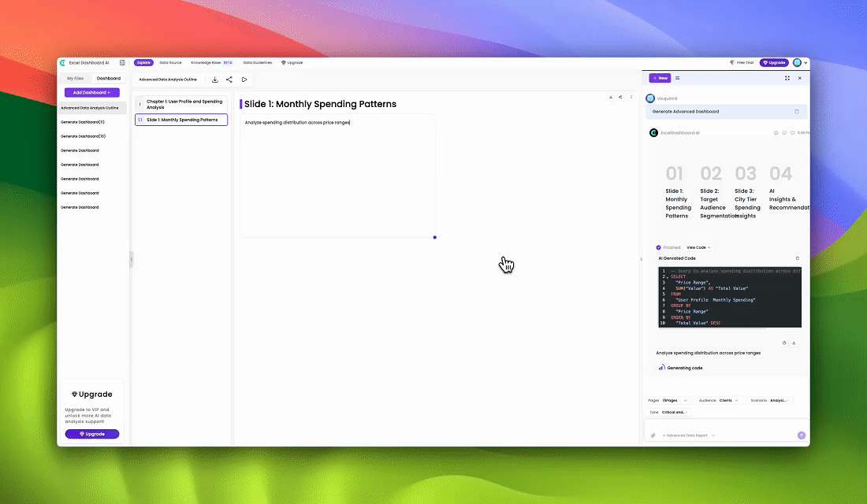Expand the chat panel to fullscreen
This screenshot has height=504, width=867.
[x=787, y=79]
